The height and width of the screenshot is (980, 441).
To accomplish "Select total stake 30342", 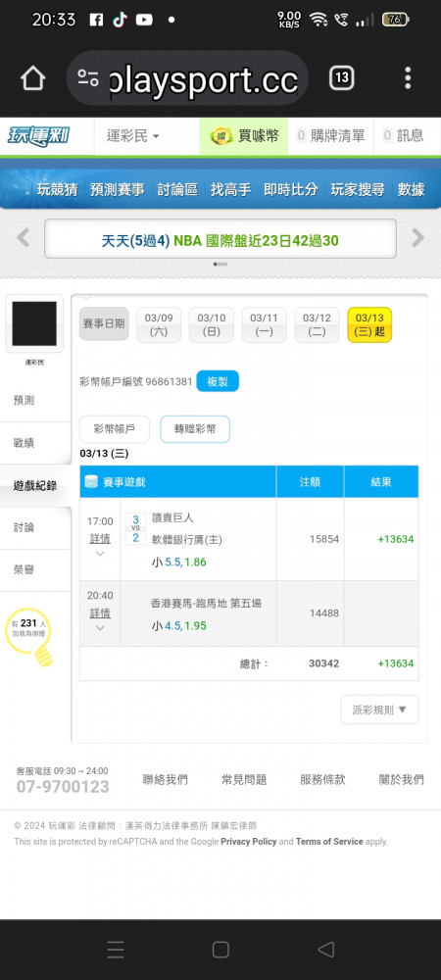I will point(324,663).
